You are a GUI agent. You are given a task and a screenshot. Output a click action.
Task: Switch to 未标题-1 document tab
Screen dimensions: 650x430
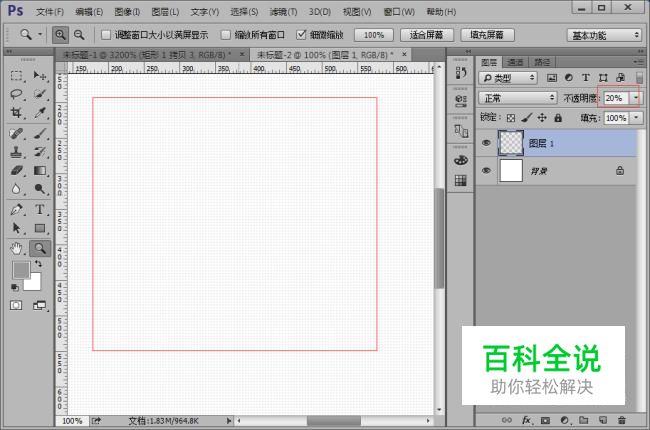pos(152,54)
